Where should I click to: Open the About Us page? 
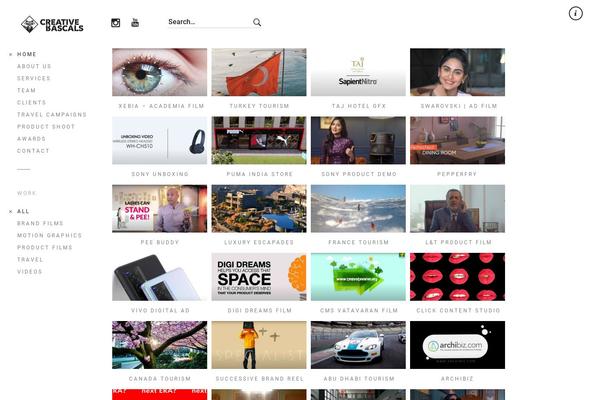click(x=34, y=66)
